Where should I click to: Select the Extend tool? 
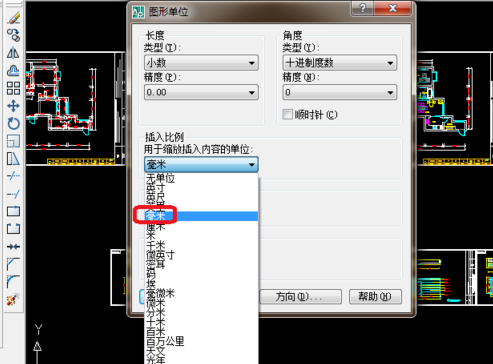coord(13,194)
